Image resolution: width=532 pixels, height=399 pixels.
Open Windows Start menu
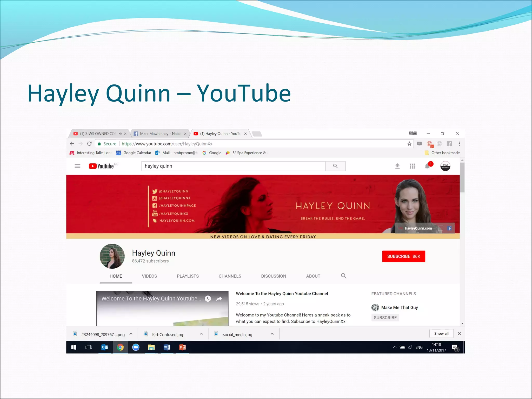[x=74, y=347]
